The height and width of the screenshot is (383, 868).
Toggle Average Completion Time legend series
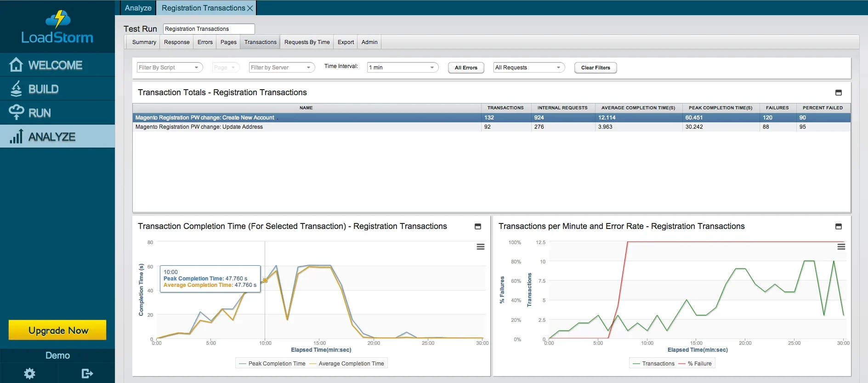pyautogui.click(x=347, y=364)
